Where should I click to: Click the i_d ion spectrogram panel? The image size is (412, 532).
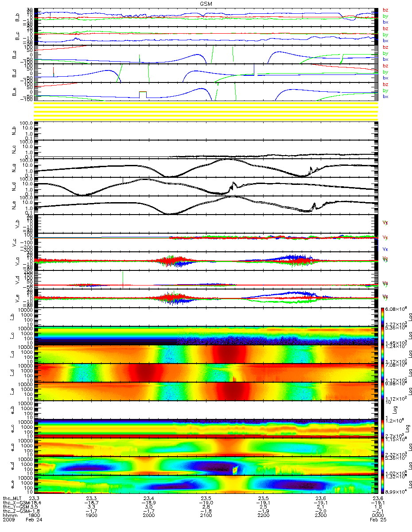point(206,373)
